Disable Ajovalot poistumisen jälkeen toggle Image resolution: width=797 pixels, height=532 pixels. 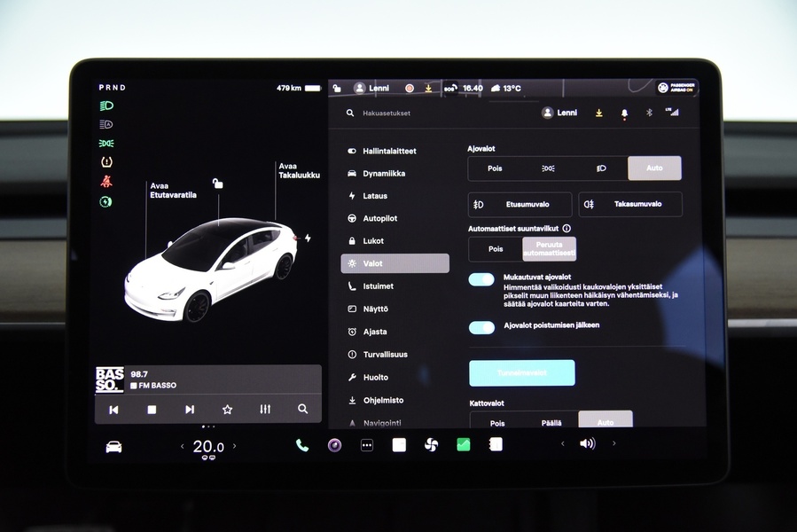(481, 327)
